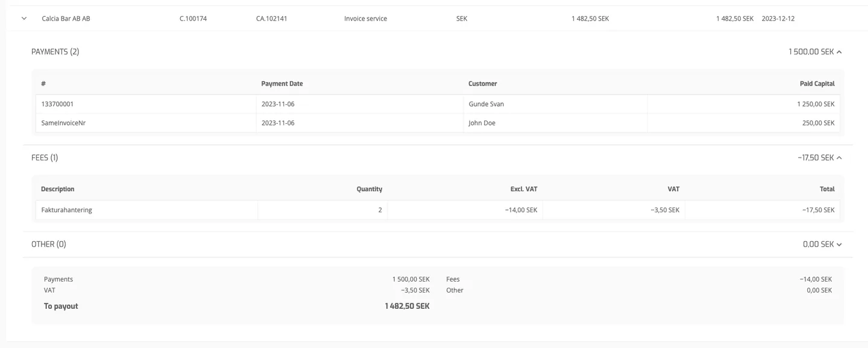Click account number CA.102141
This screenshot has height=348, width=868.
(272, 19)
